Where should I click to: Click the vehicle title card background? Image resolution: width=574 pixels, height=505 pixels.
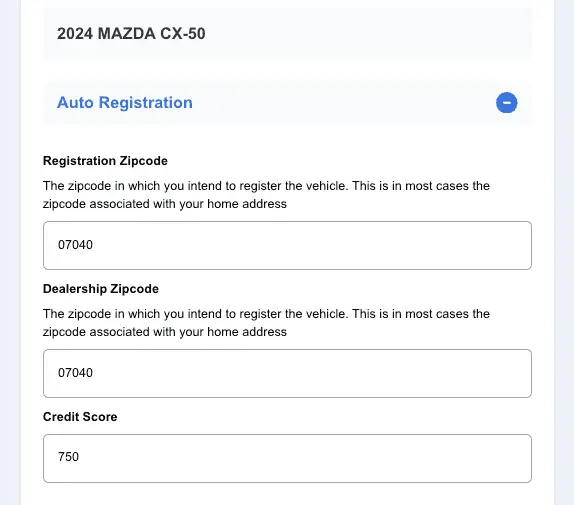pos(366,34)
